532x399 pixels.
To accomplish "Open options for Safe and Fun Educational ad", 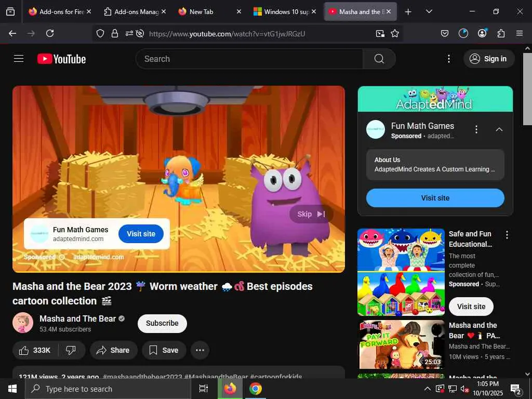I will [x=507, y=235].
